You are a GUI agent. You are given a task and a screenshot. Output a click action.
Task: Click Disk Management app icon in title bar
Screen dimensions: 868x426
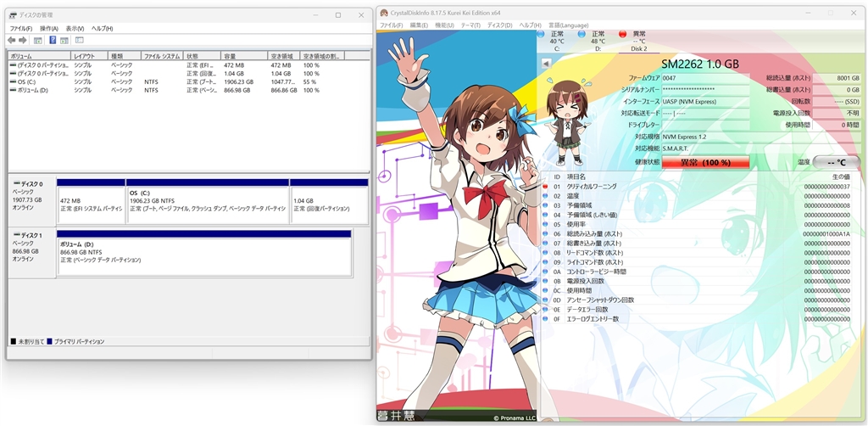click(13, 15)
